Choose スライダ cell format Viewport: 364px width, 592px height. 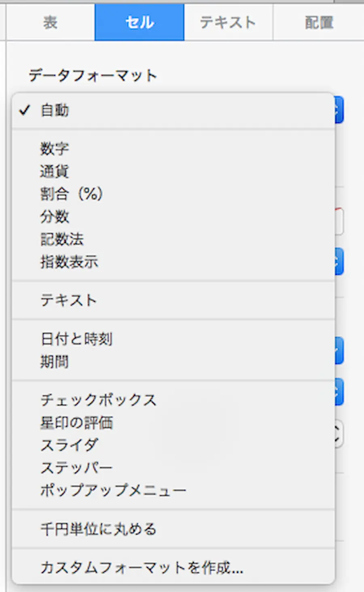point(69,445)
